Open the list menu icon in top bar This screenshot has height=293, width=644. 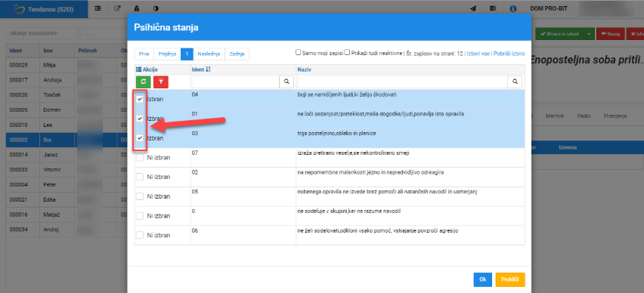[x=98, y=8]
